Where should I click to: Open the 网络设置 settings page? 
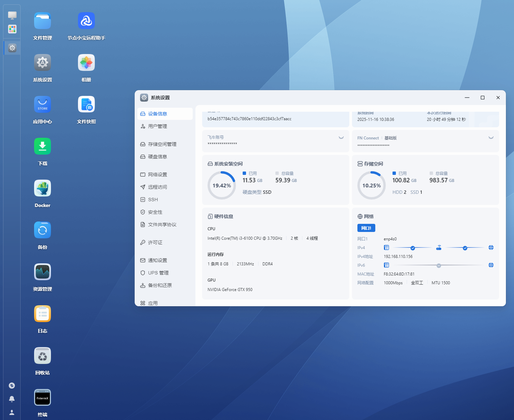coord(158,175)
